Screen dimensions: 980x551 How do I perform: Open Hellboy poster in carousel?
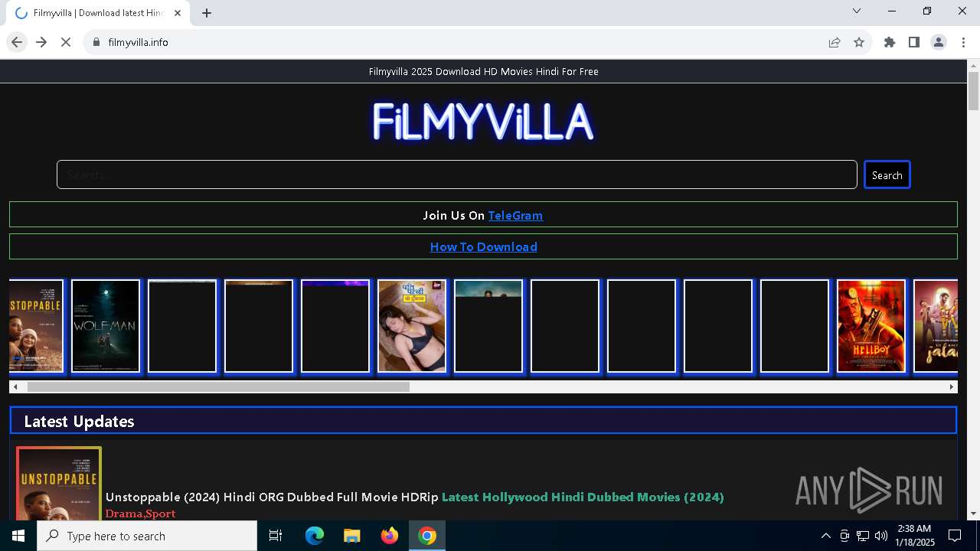coord(871,326)
